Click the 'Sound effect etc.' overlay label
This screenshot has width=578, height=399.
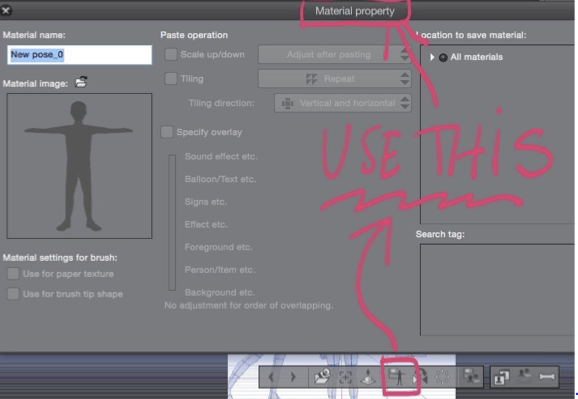click(221, 156)
